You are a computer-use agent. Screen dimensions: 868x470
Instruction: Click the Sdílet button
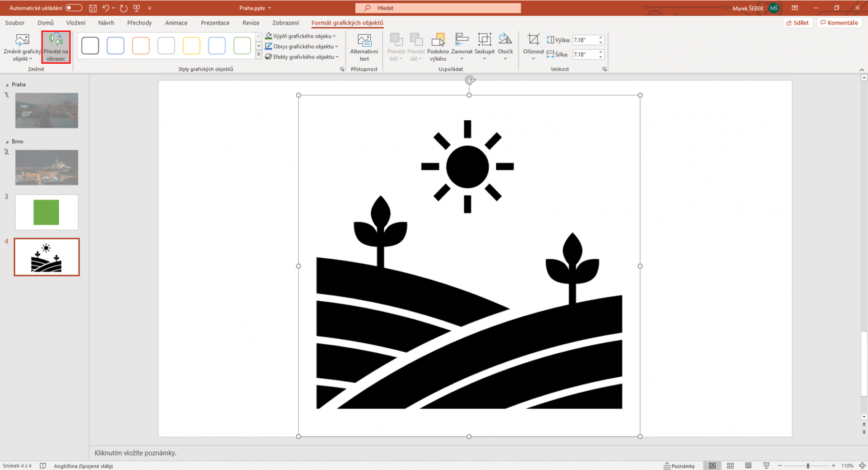[798, 22]
